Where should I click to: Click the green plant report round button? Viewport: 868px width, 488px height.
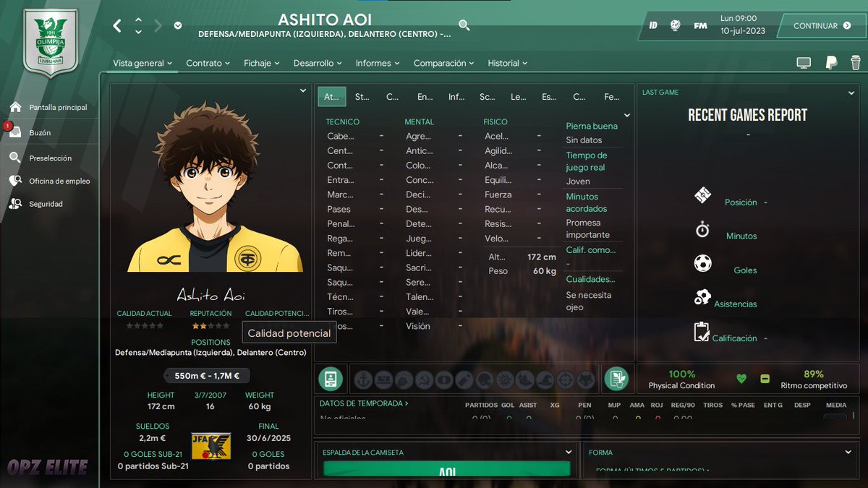coord(616,379)
